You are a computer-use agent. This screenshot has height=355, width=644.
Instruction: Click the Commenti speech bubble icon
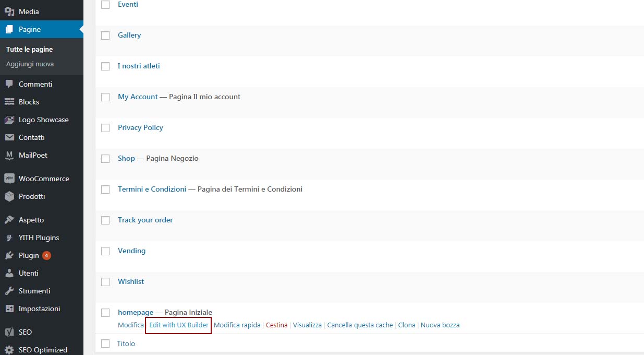click(x=9, y=84)
